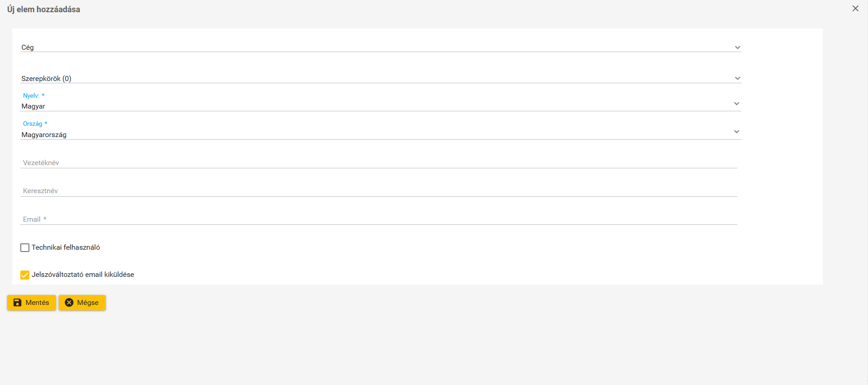Close the dialog with the X icon
This screenshot has width=868, height=385.
tap(855, 9)
